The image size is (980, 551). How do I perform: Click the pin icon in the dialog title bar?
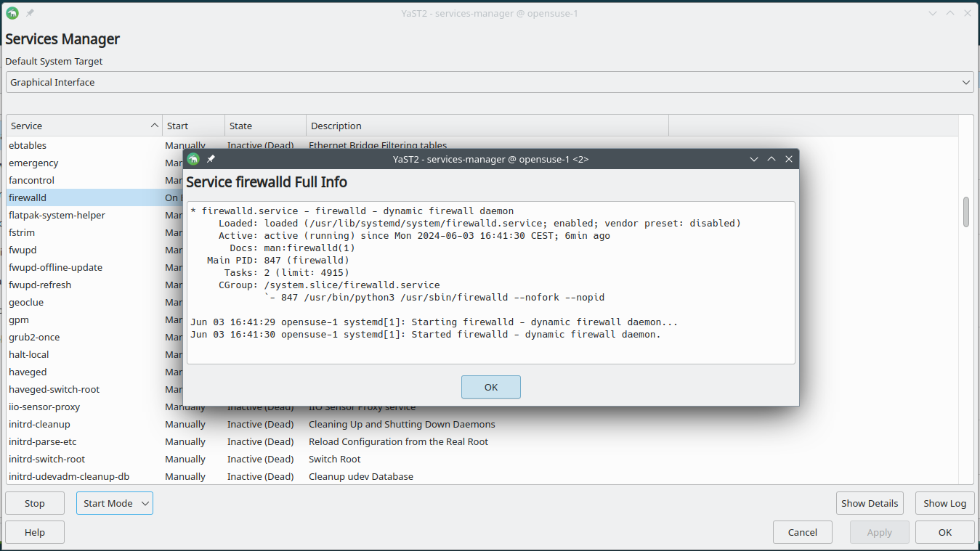coord(211,159)
